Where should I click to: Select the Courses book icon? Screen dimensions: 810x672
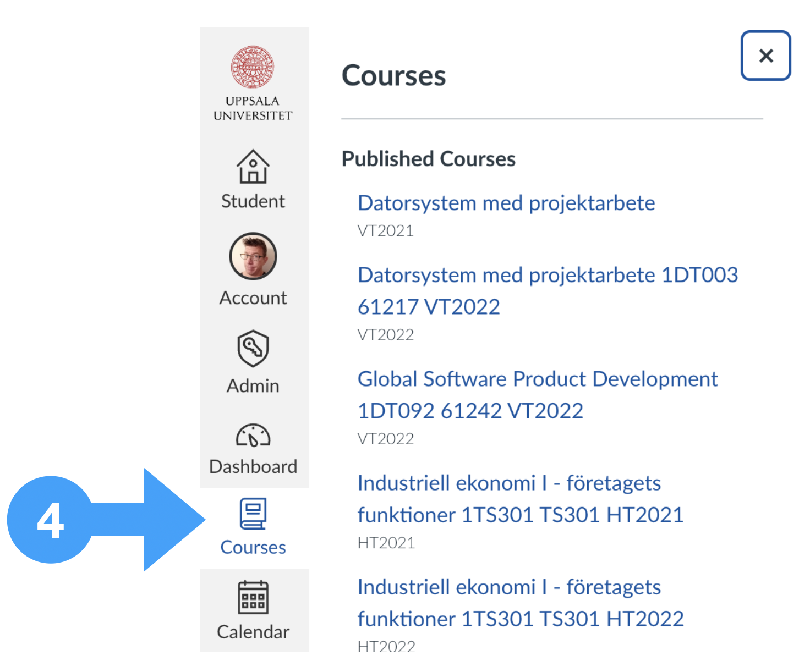coord(253,514)
